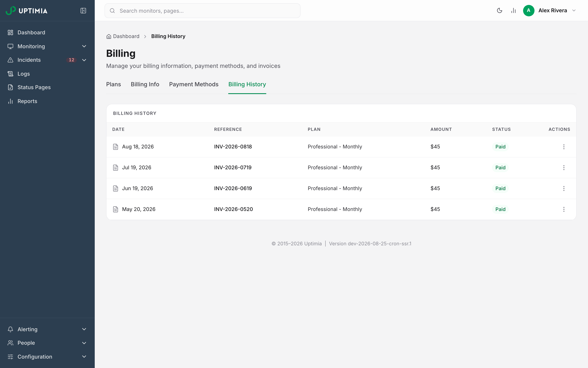Expand the Alerting chevron
This screenshot has width=588, height=368.
84,329
